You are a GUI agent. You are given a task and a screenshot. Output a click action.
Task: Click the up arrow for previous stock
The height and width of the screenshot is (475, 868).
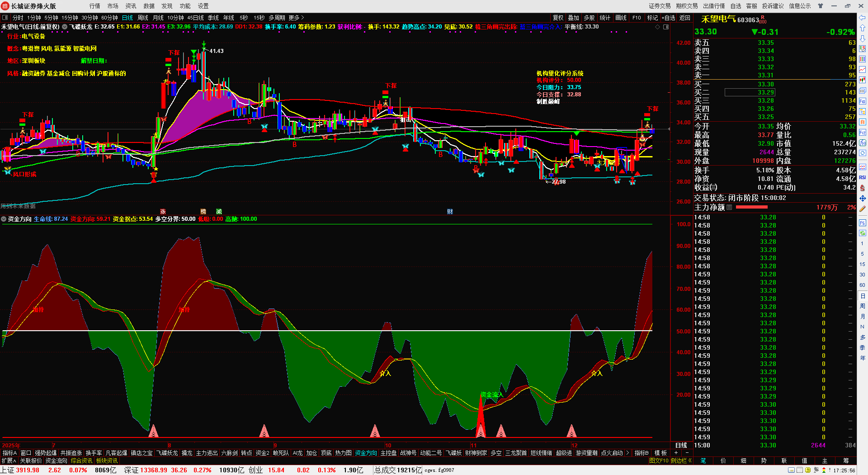863,28
